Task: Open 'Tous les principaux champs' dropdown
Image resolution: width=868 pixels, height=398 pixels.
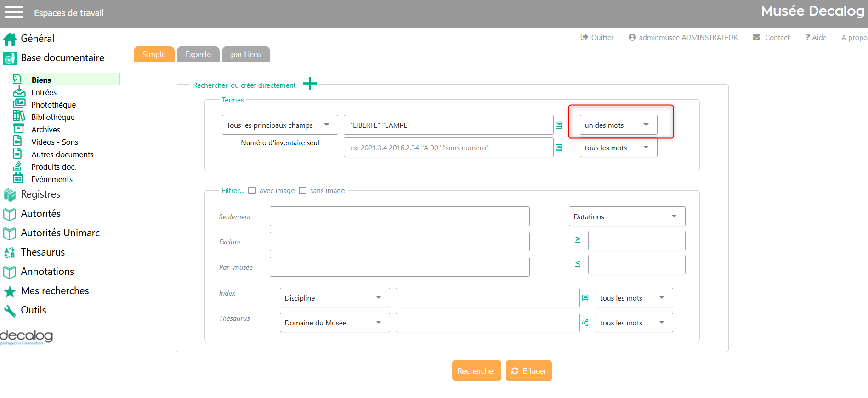Action: 280,125
